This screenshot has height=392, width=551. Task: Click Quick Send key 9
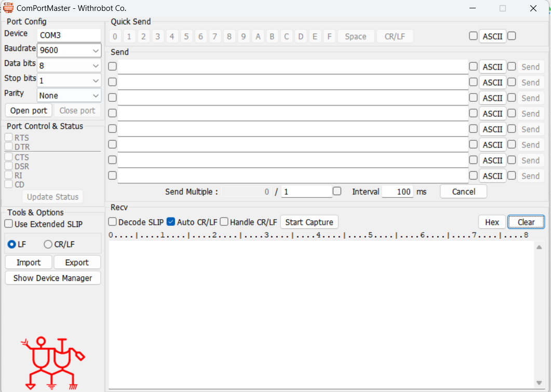(x=243, y=36)
